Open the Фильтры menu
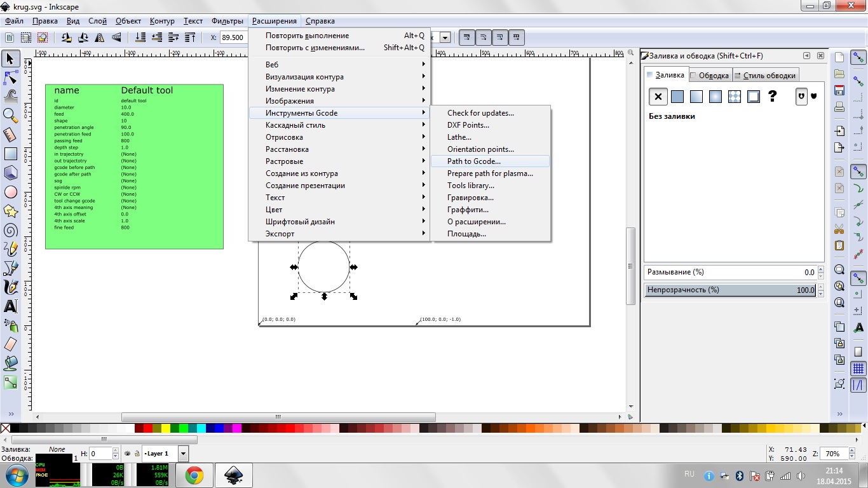Image resolution: width=868 pixels, height=488 pixels. (227, 21)
